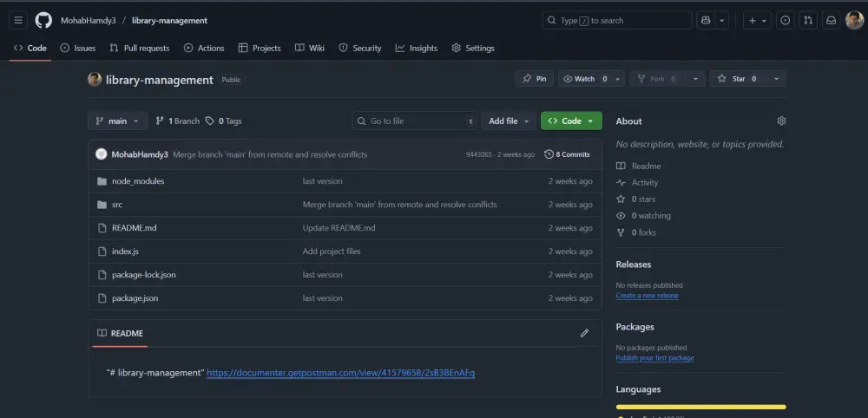
Task: View your pull requests from header icon
Action: point(808,21)
